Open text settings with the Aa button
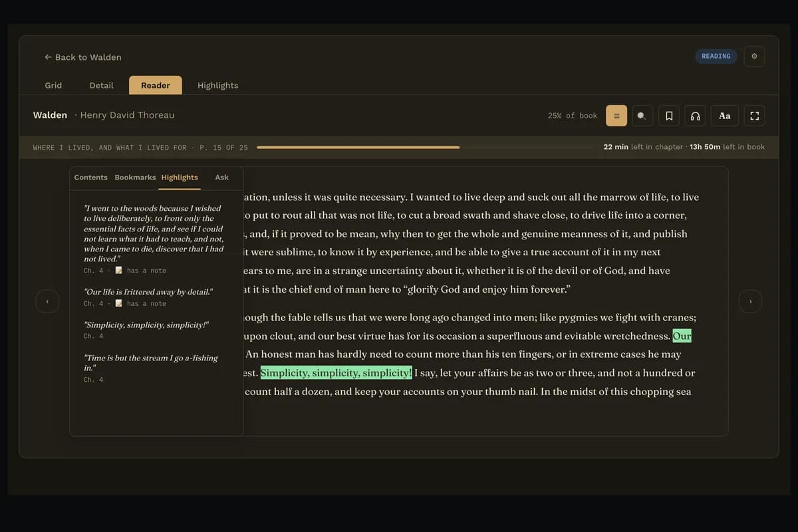Screen dimensions: 798x532 point(725,116)
